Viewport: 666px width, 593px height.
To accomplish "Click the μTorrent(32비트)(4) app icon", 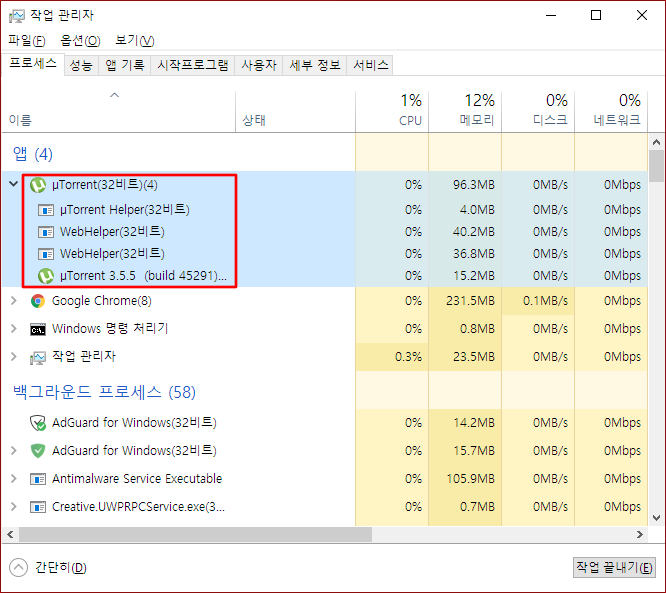I will coord(38,185).
